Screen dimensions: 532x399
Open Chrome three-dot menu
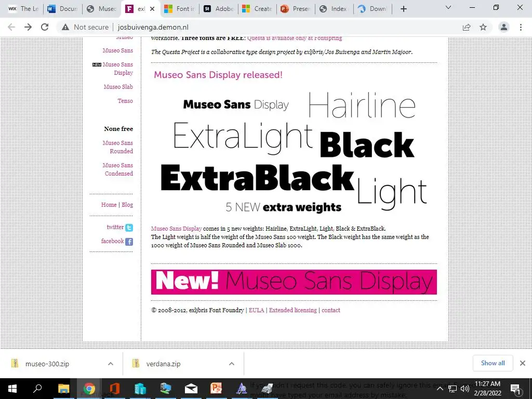click(x=521, y=27)
